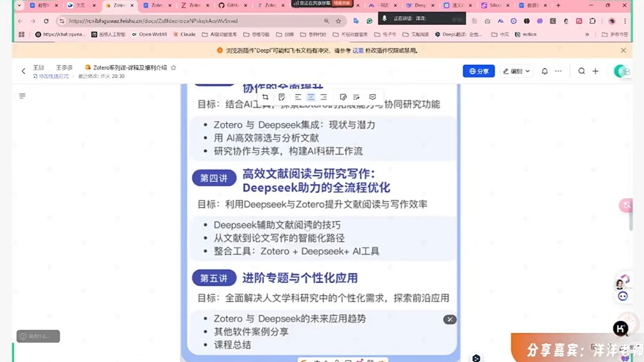Star the Zotero系列课 document title
Viewport: 644px width, 362px height.
[173, 67]
